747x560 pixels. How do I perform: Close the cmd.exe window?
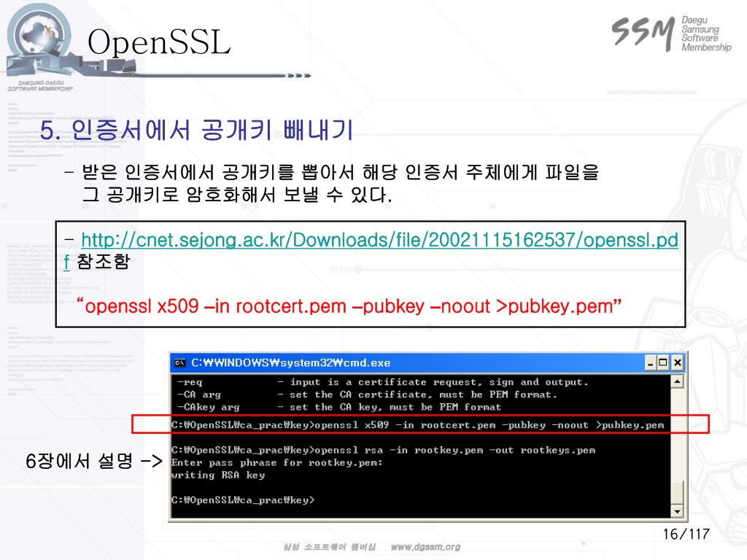coord(677,363)
